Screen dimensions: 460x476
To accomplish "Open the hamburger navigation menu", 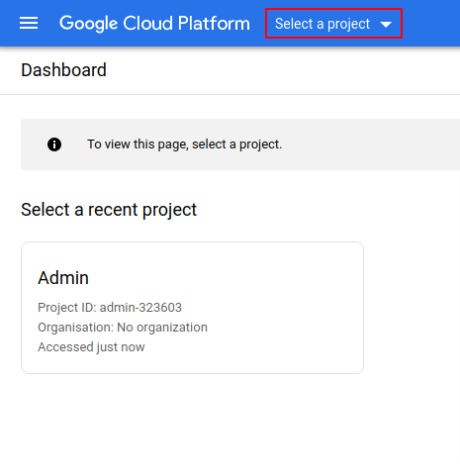I will (29, 23).
